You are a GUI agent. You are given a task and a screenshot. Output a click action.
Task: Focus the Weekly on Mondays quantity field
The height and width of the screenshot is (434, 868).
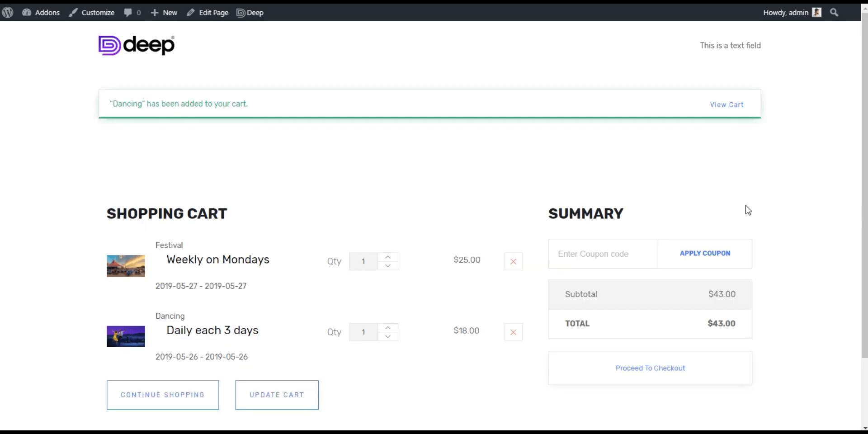(363, 261)
